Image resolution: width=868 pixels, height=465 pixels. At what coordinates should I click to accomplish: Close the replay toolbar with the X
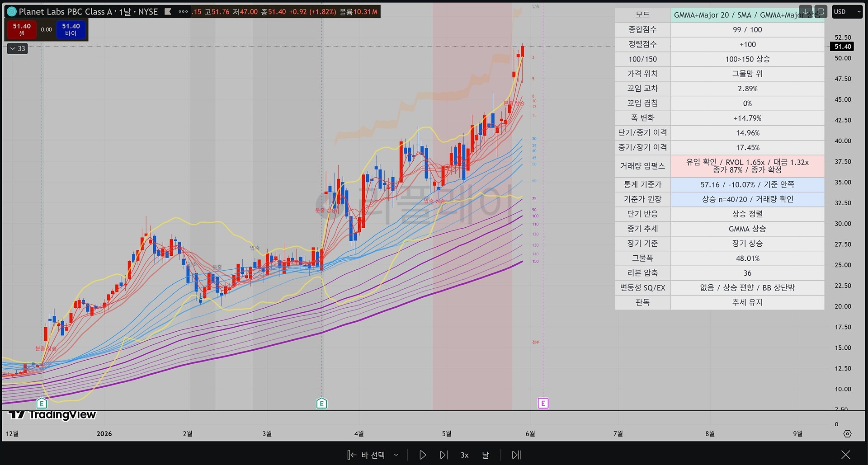point(845,455)
